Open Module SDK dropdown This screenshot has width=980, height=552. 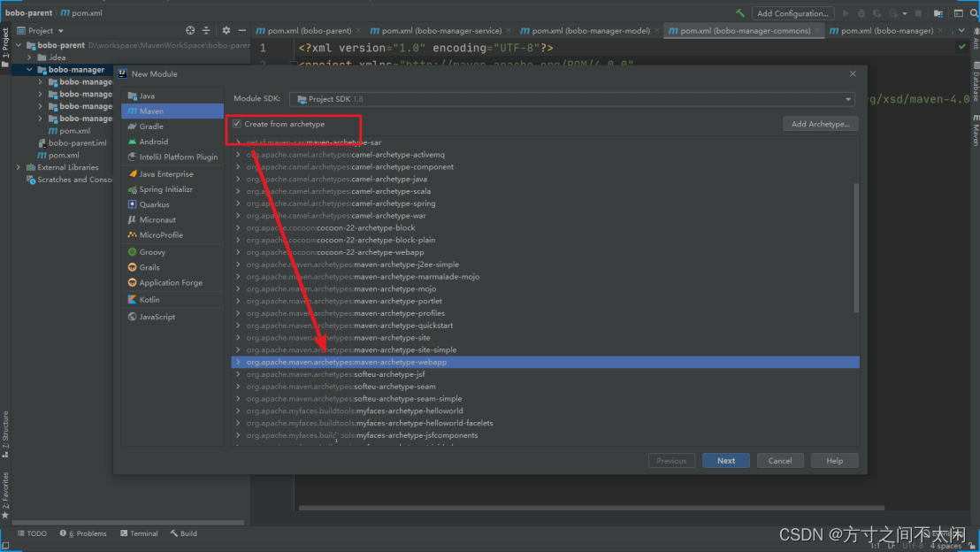click(x=572, y=99)
